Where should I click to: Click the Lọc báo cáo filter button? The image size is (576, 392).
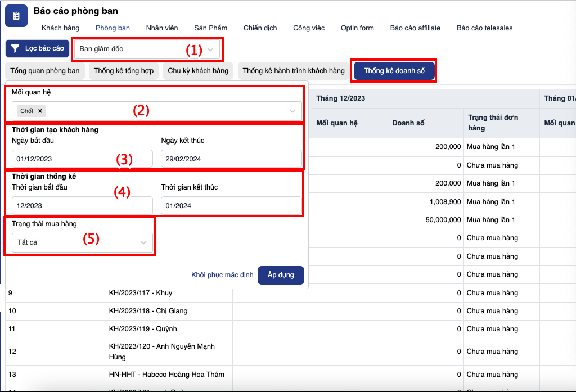[37, 49]
